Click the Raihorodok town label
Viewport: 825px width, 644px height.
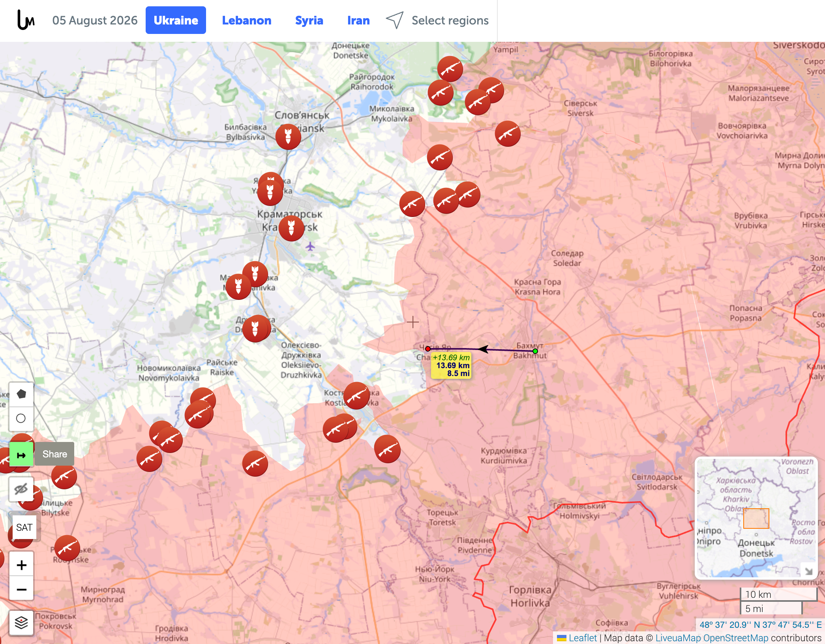click(372, 82)
